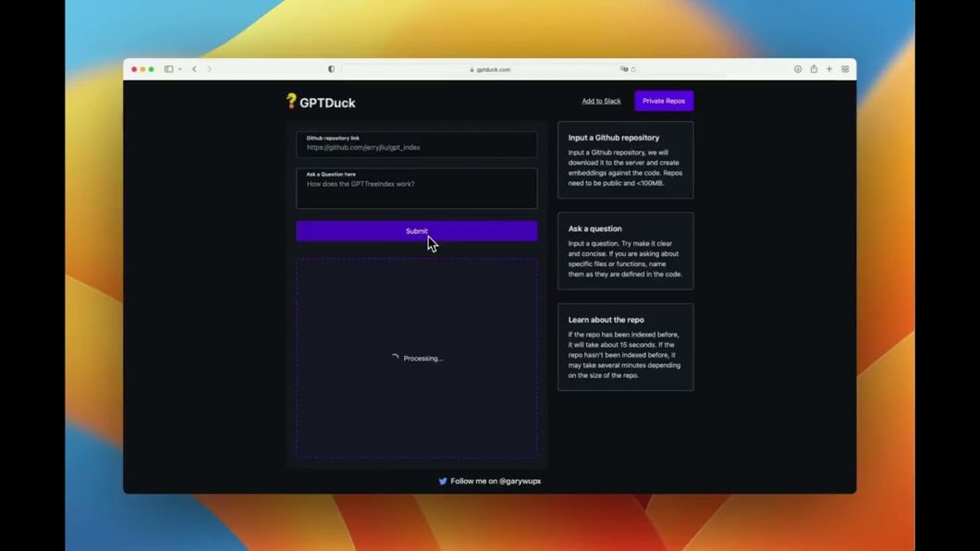Click the Private Repos button

[664, 101]
